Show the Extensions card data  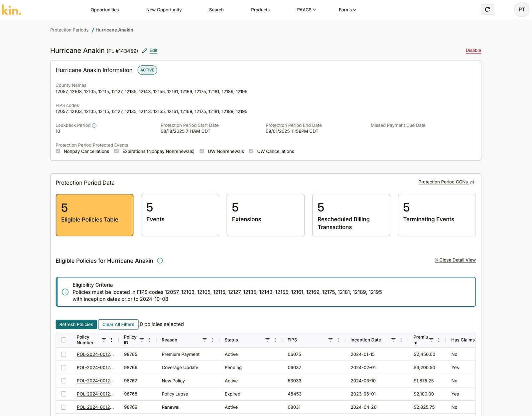(x=266, y=215)
